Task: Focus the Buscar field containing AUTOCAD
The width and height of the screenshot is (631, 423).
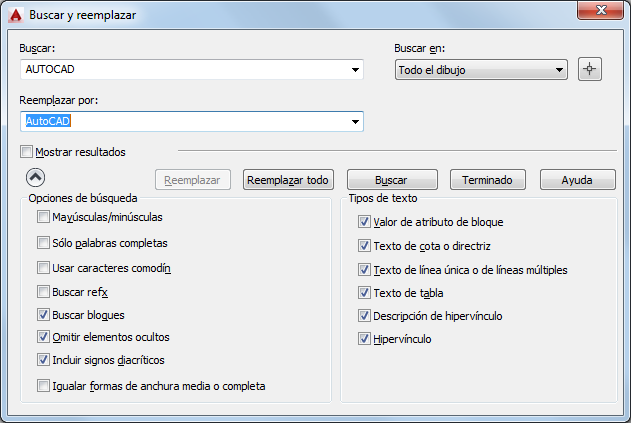Action: click(192, 70)
